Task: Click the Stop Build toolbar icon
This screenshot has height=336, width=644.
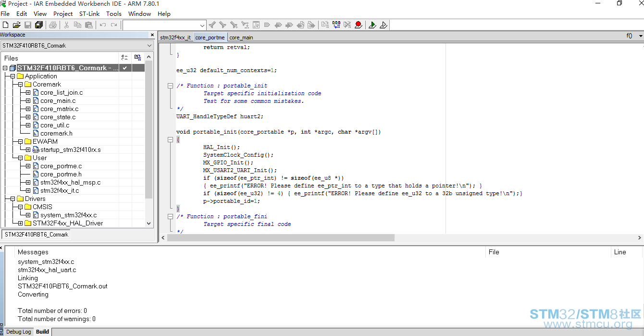Action: coord(347,25)
